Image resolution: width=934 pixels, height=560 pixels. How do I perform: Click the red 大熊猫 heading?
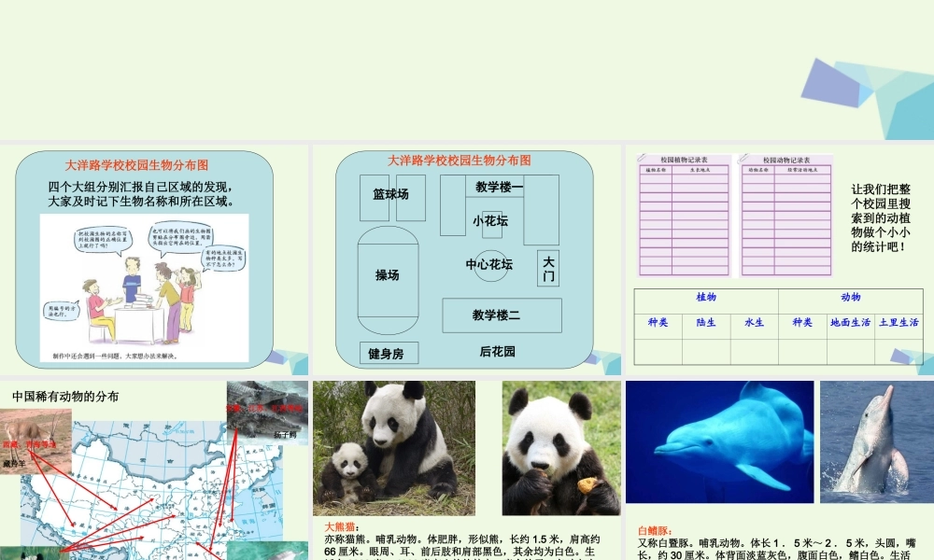tap(342, 527)
